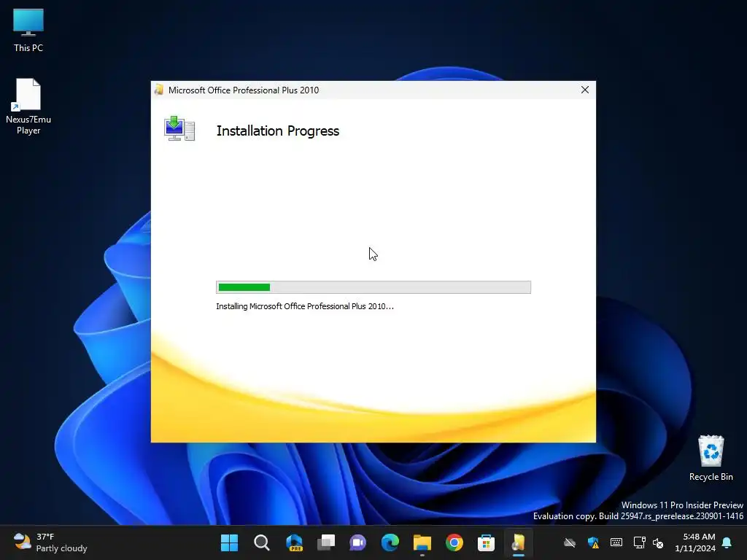Click the muted volume tray icon
The width and height of the screenshot is (747, 560).
658,542
